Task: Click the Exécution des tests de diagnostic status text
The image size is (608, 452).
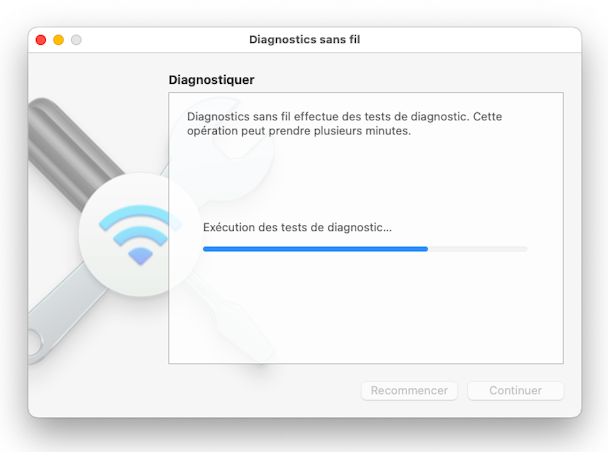Action: point(297,227)
